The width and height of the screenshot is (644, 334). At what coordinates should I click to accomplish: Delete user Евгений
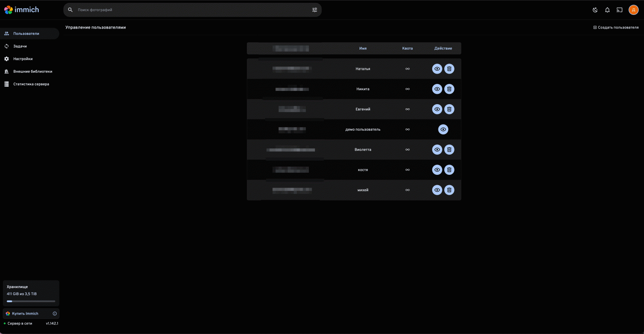[x=449, y=109]
